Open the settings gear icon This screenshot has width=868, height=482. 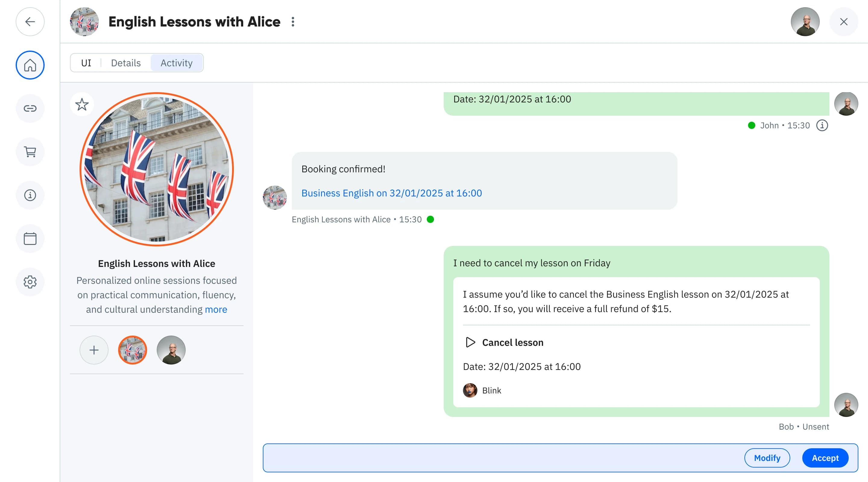[x=30, y=282]
